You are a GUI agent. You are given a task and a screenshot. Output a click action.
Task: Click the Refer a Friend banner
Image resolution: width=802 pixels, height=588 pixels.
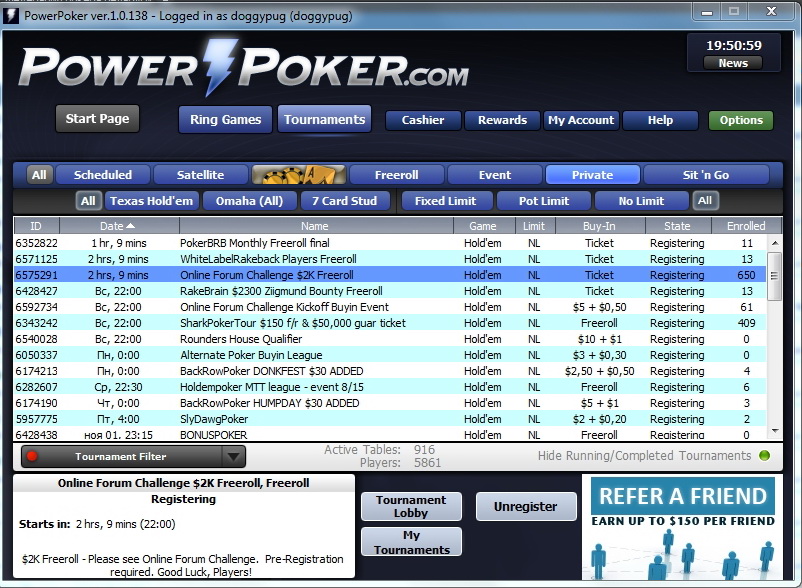tap(682, 526)
